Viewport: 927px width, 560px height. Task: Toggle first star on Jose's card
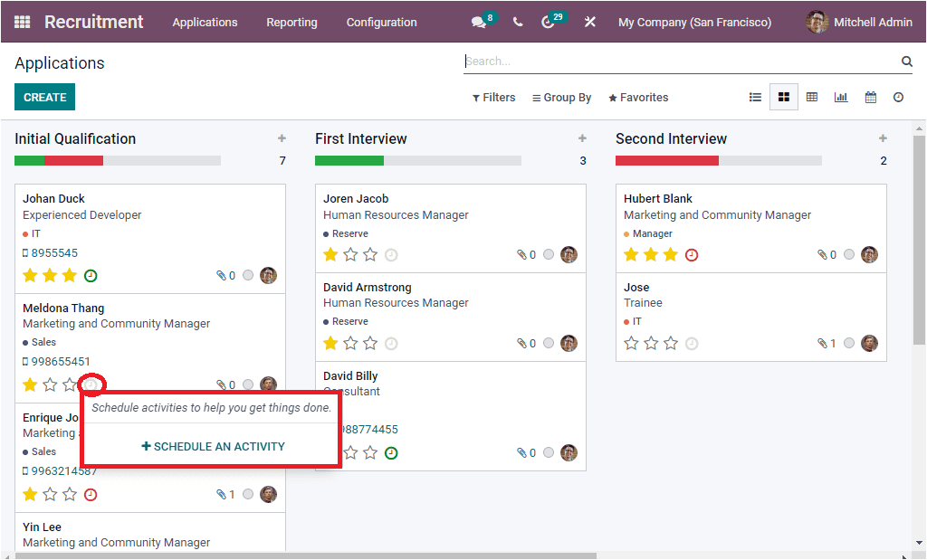click(631, 343)
